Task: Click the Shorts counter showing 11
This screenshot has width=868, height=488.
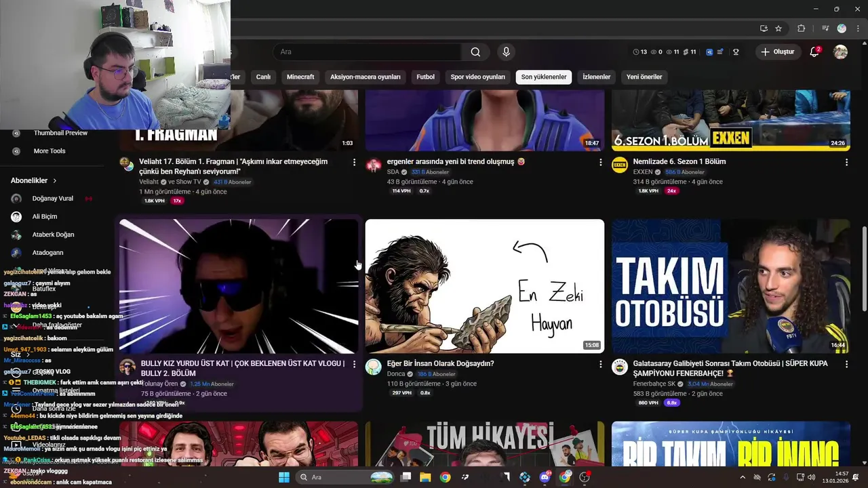Action: (689, 52)
